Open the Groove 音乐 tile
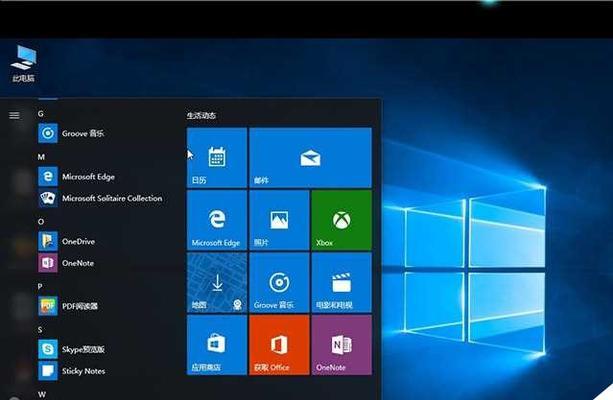The height and width of the screenshot is (400, 613). 279,283
